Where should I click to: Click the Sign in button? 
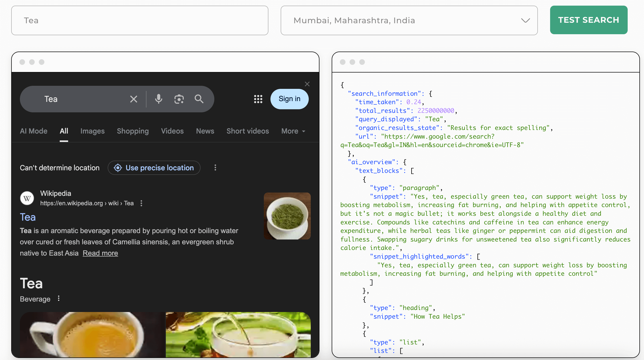289,99
